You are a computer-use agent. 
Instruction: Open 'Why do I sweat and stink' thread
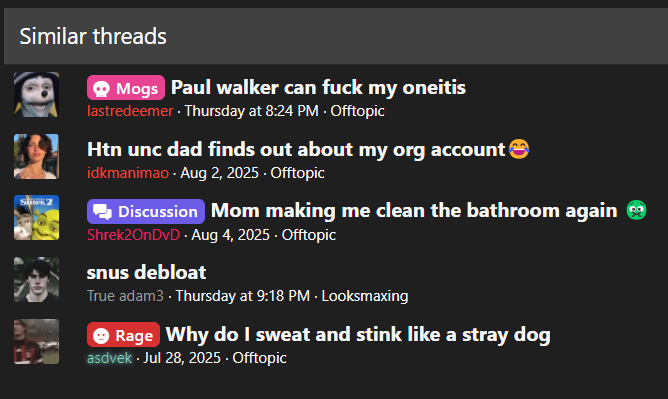click(x=358, y=335)
